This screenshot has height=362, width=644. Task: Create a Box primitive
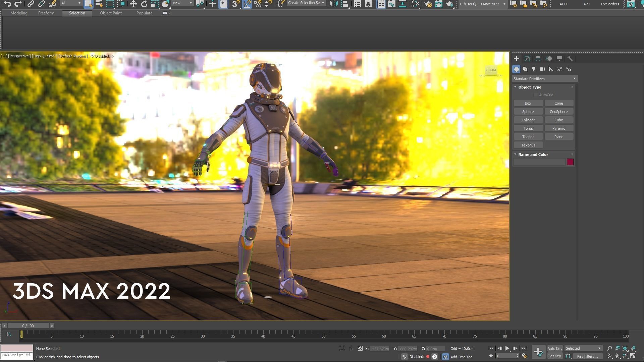528,103
